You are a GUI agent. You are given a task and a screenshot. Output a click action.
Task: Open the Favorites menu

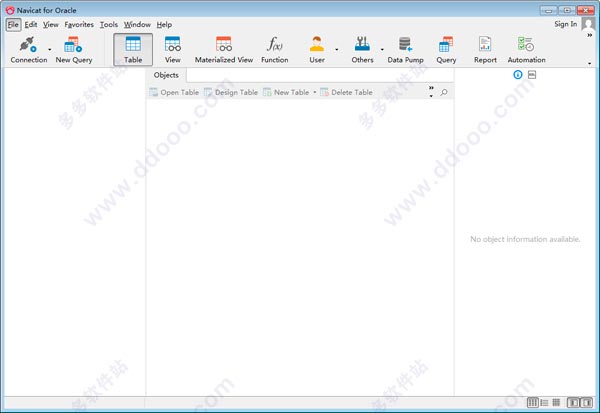tap(79, 24)
